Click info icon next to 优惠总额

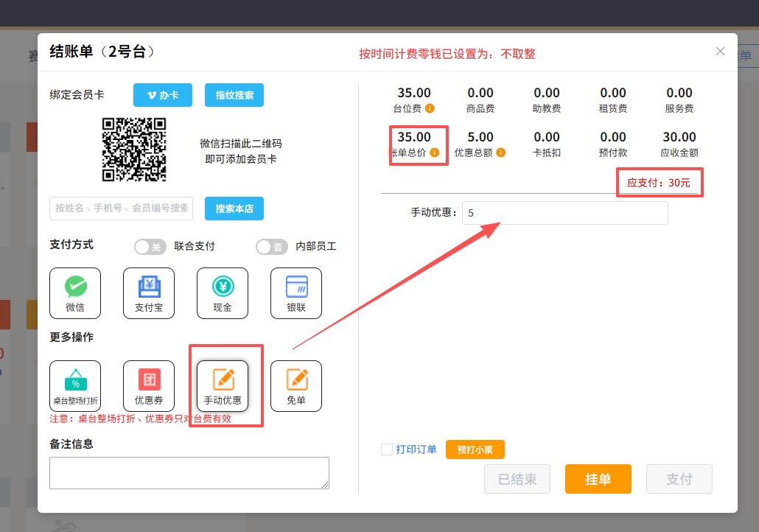pos(501,153)
